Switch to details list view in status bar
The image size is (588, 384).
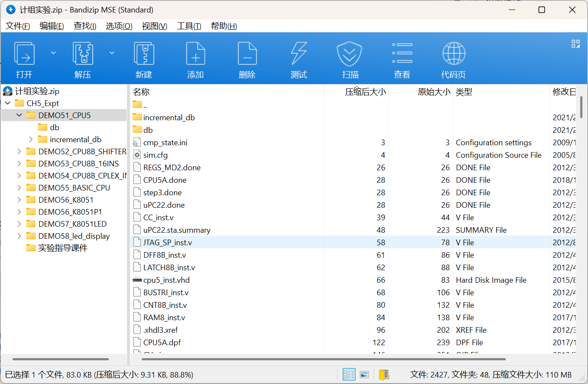[x=349, y=375]
